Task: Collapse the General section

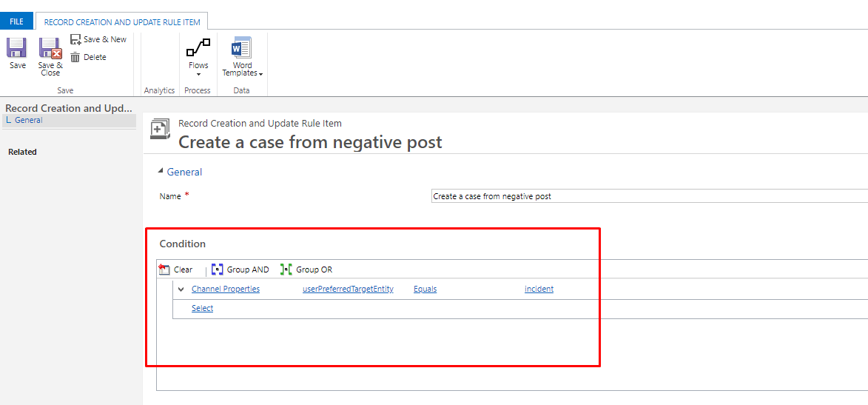Action: pyautogui.click(x=162, y=172)
